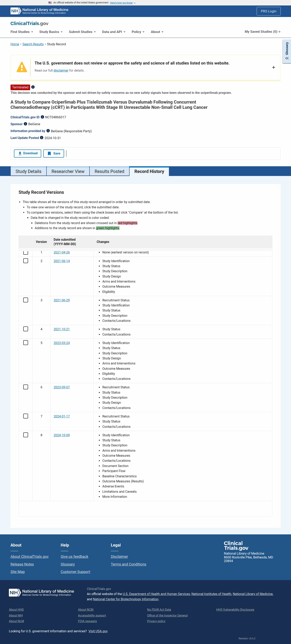Click the info icon beside ClinicalTrials.gov ID
This screenshot has height=644, width=291.
(42, 117)
